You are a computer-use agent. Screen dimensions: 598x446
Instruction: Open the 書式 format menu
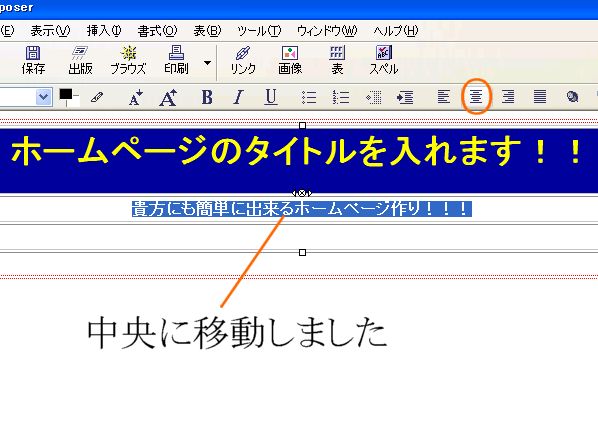coord(157,31)
